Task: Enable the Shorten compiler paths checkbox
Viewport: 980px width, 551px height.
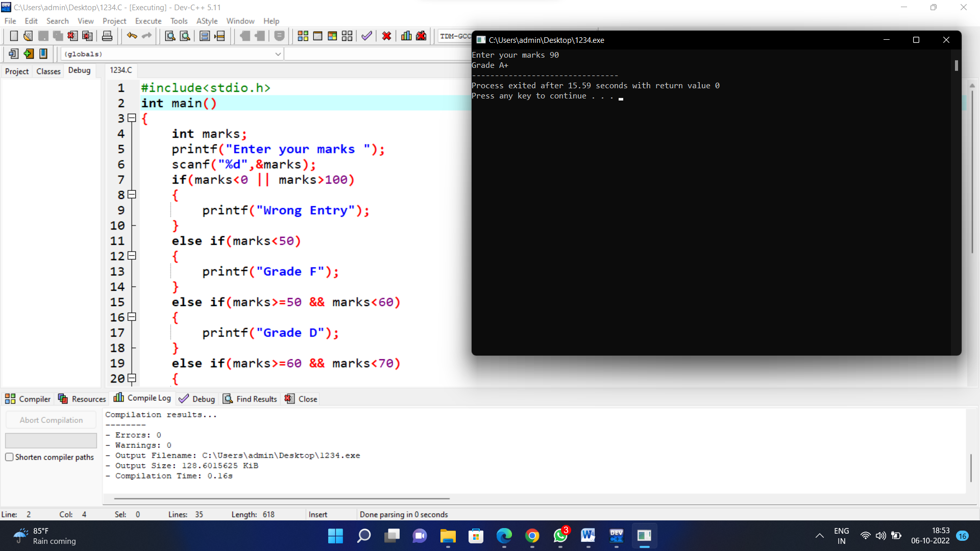Action: 9,457
